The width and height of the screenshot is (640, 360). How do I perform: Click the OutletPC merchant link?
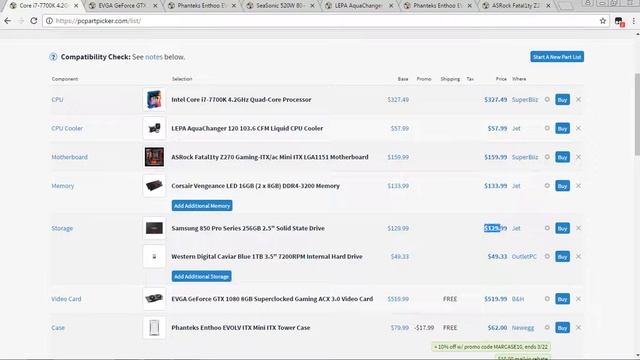pos(524,256)
